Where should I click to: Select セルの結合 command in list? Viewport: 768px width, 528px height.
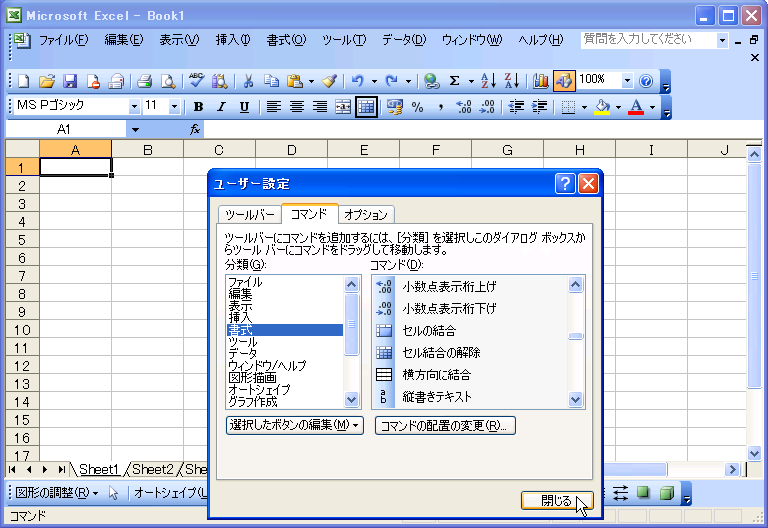pyautogui.click(x=470, y=331)
